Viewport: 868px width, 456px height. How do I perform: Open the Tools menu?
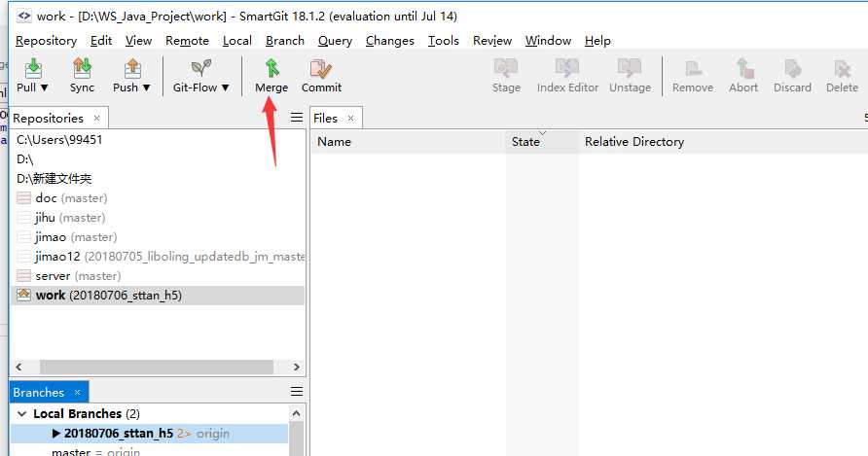444,41
